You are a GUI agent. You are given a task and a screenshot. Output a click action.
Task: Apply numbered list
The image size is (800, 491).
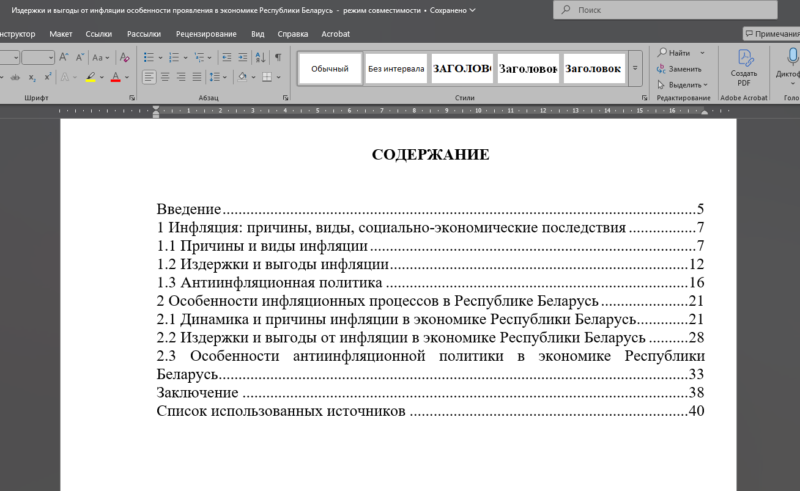pos(174,57)
